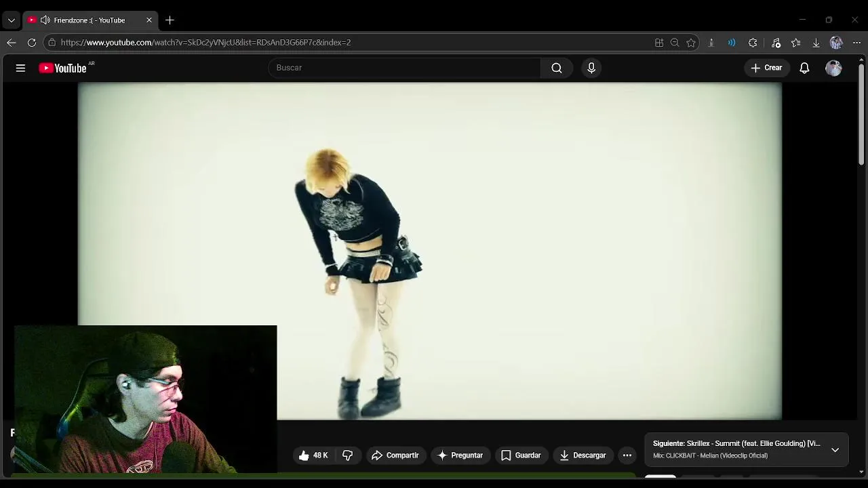
Task: Click the video player area
Action: pos(429,251)
